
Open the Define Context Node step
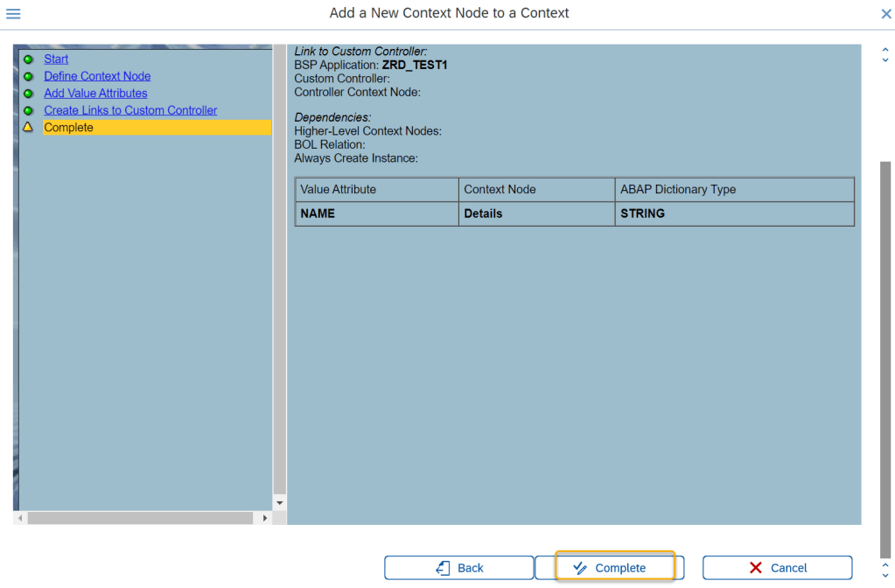pyautogui.click(x=97, y=76)
